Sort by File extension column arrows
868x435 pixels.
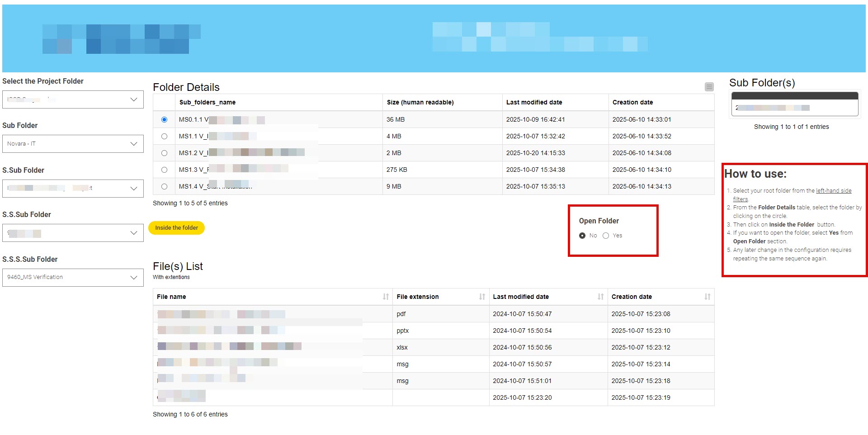(x=482, y=297)
